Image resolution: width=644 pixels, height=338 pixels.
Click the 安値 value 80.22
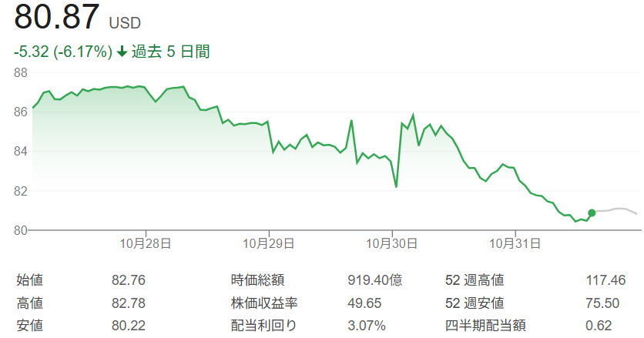[129, 325]
